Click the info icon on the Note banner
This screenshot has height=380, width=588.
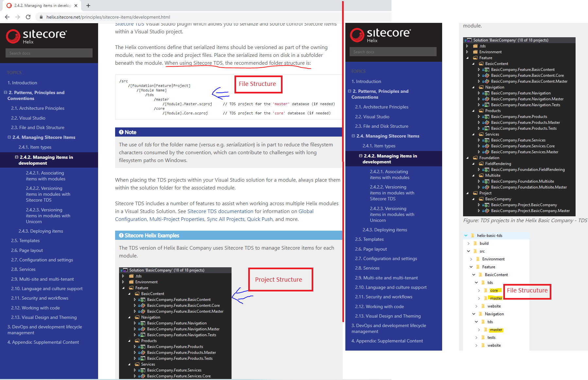(x=122, y=132)
